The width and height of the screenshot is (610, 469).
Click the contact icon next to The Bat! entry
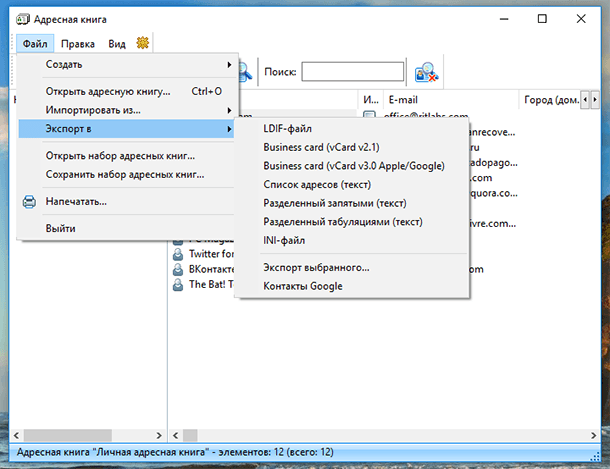coord(178,285)
